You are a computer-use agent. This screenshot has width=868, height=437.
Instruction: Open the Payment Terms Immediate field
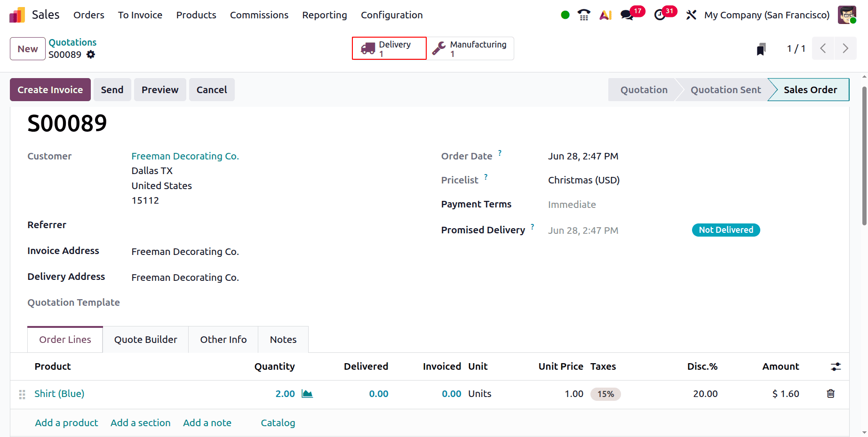tap(572, 205)
